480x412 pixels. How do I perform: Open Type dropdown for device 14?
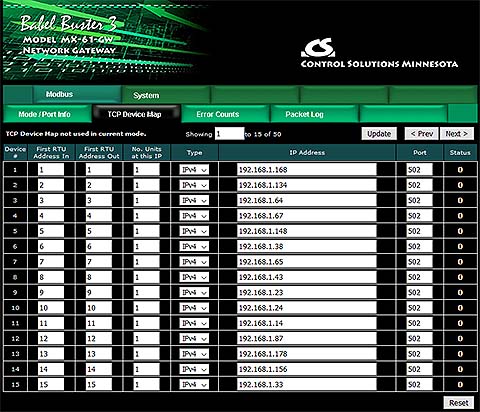click(x=194, y=369)
